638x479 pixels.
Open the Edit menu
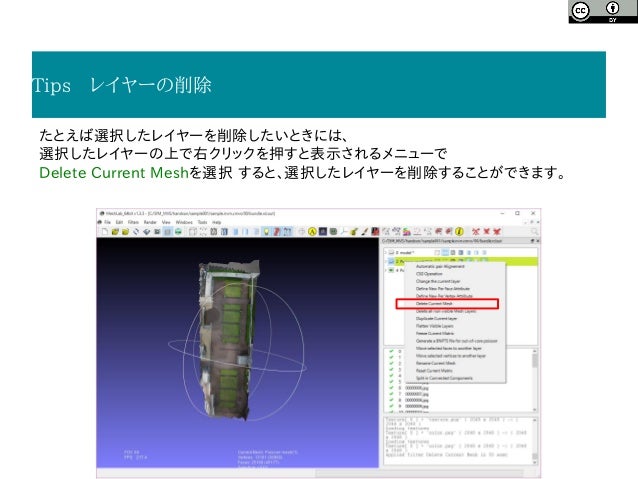click(x=119, y=222)
